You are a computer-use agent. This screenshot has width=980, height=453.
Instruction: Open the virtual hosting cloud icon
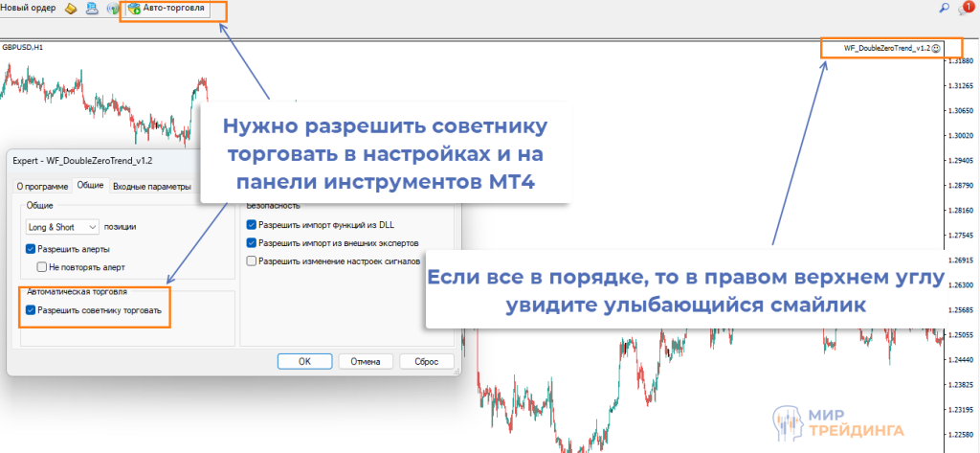(x=93, y=9)
